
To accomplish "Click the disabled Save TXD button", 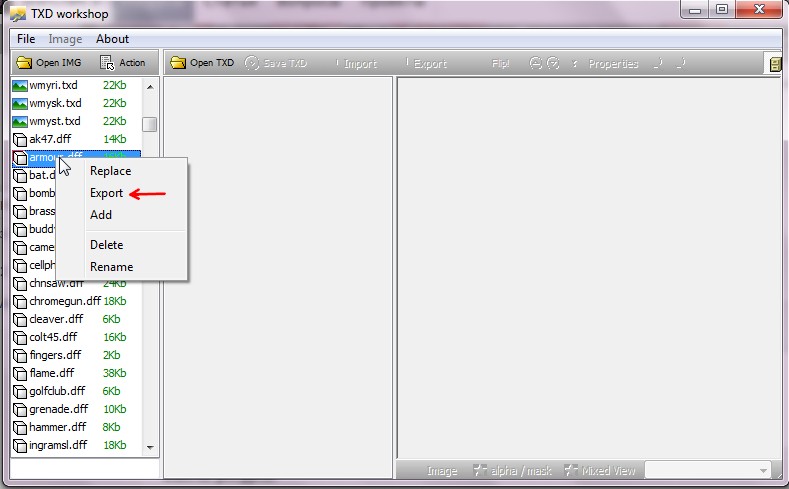I will pos(275,63).
